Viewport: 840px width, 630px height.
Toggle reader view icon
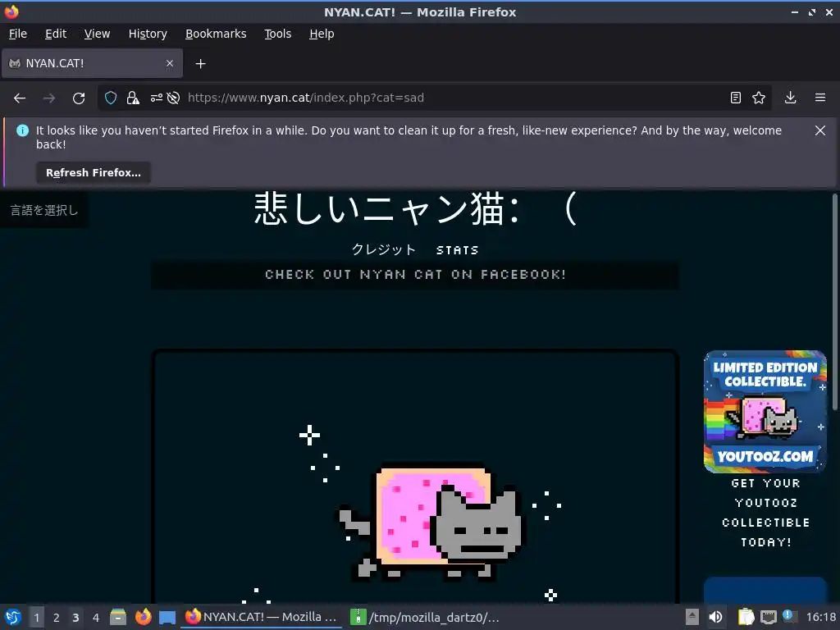736,98
